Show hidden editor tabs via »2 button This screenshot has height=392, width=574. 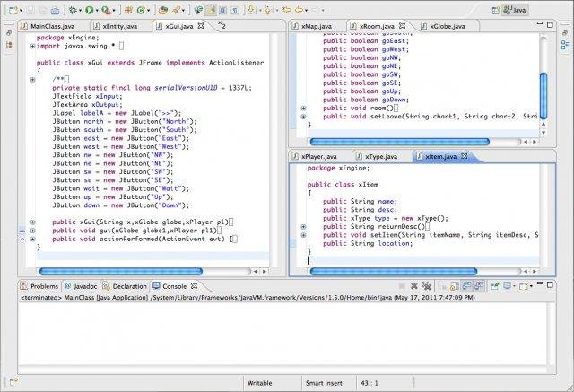click(x=222, y=25)
